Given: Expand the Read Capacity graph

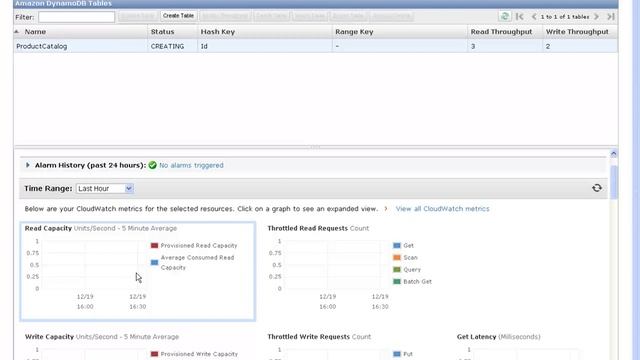Looking at the screenshot, I should point(138,271).
